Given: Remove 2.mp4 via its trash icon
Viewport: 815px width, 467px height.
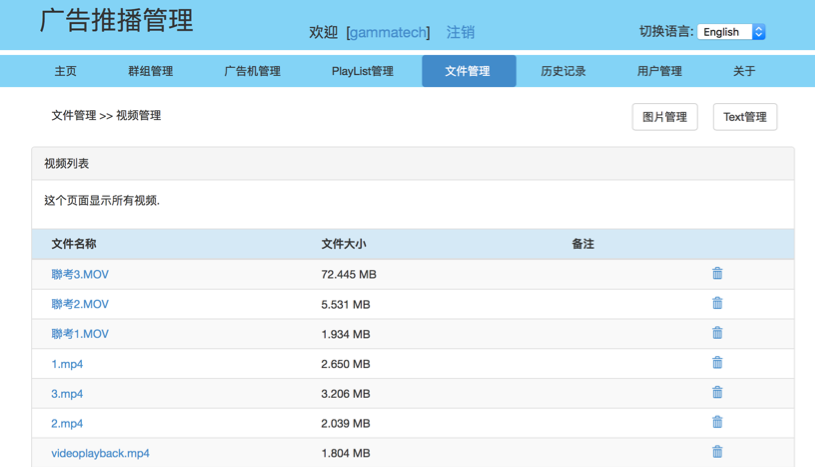Looking at the screenshot, I should (x=717, y=422).
